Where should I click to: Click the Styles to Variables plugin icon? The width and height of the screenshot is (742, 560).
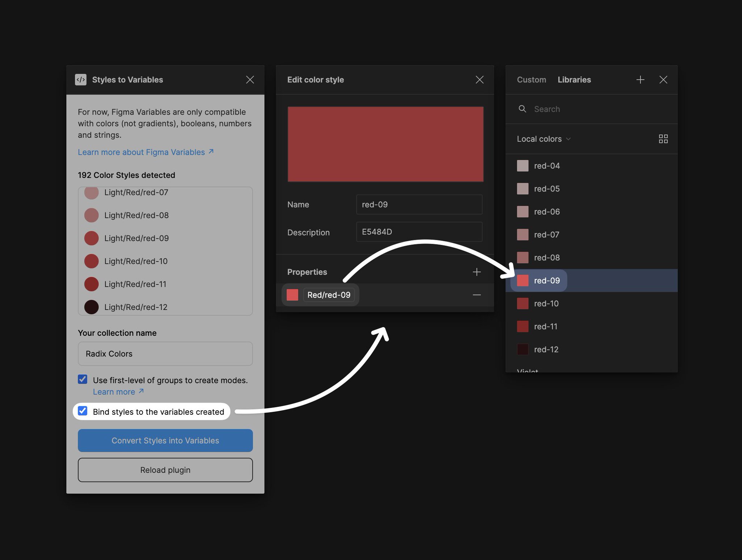[x=81, y=80]
